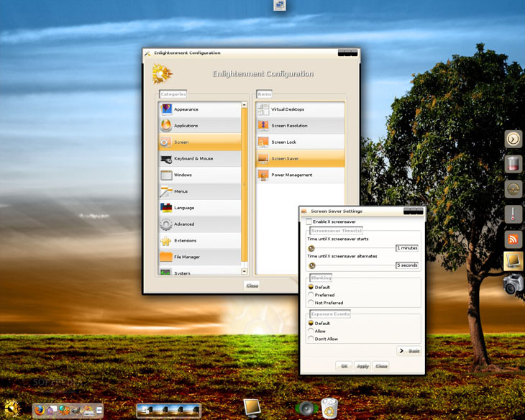525x420 pixels.
Task: Click the thermometer temperature gadget
Action: coord(513,214)
